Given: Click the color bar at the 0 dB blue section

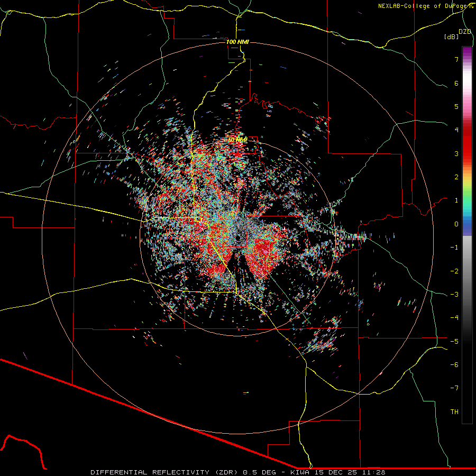Looking at the screenshot, I should [x=467, y=224].
